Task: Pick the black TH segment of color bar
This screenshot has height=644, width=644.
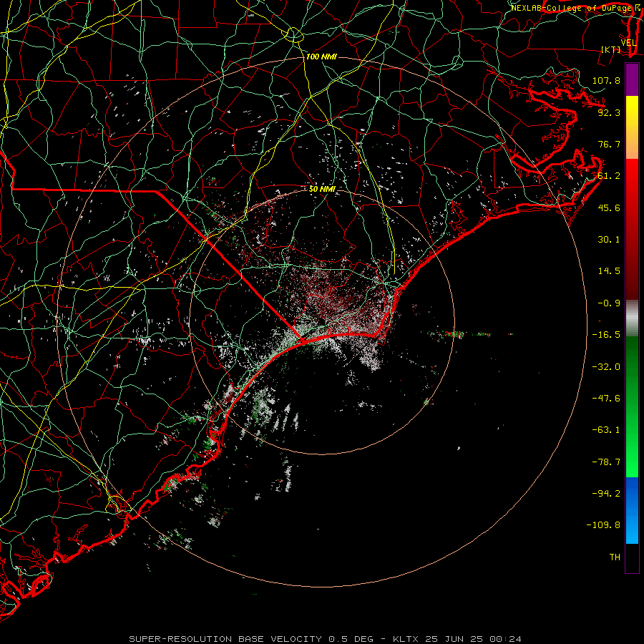Action: tap(632, 558)
